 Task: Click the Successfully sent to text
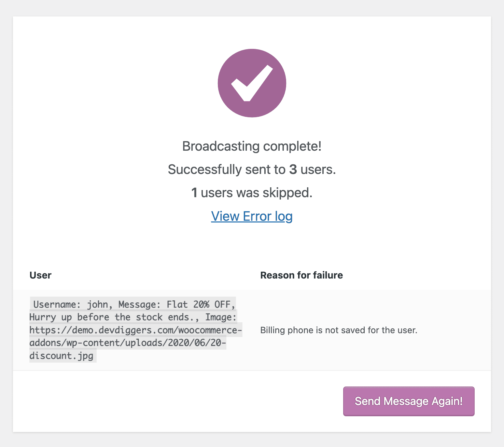click(x=226, y=170)
